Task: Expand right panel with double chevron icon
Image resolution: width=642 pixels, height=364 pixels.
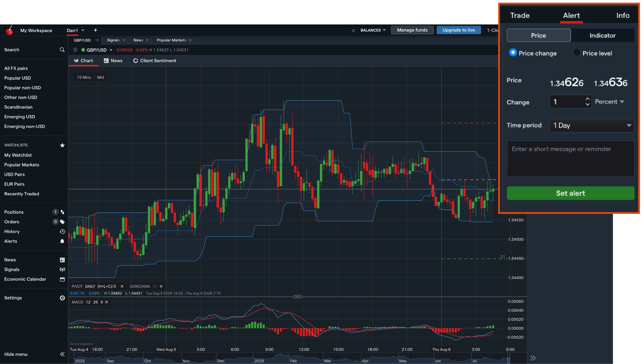Action: tap(533, 358)
